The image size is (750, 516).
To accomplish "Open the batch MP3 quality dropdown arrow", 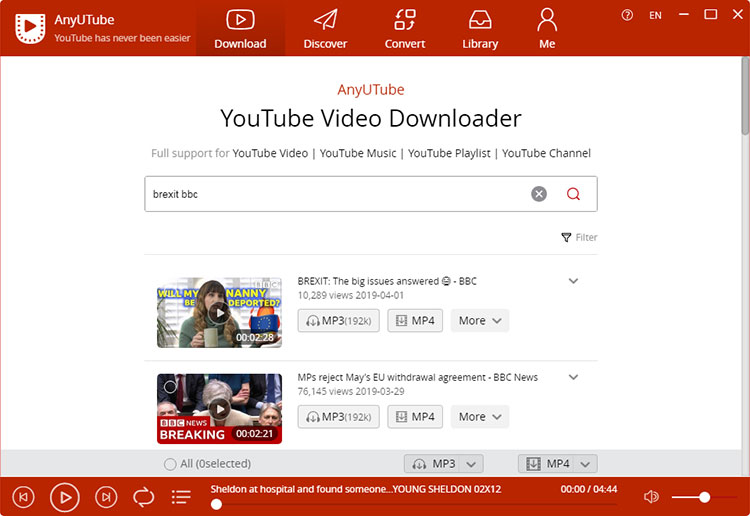I will coord(471,463).
